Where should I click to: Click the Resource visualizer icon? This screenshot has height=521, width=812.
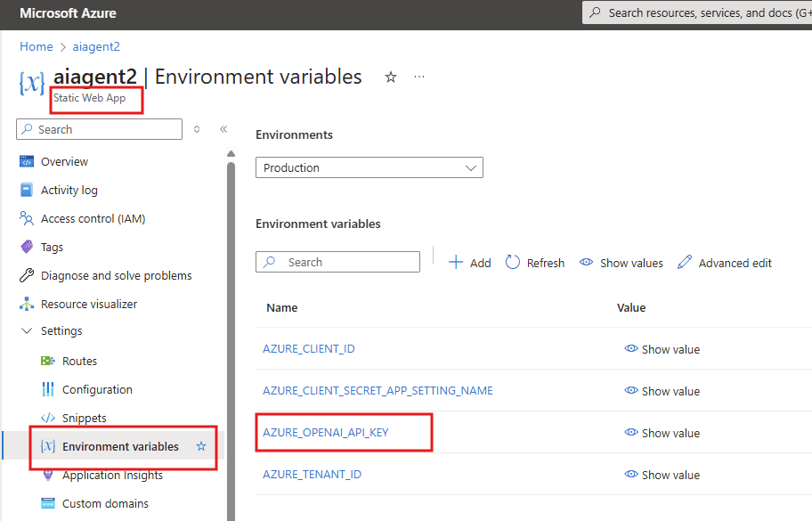[x=26, y=304]
